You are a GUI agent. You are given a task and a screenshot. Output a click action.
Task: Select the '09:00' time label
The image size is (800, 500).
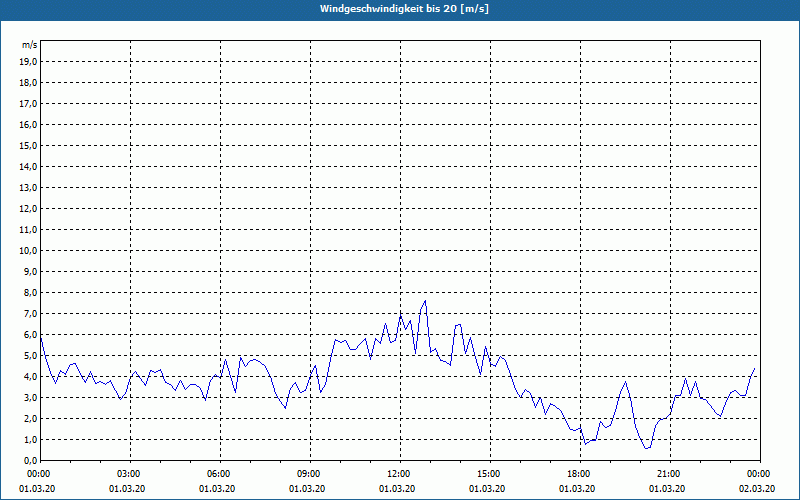(x=310, y=474)
